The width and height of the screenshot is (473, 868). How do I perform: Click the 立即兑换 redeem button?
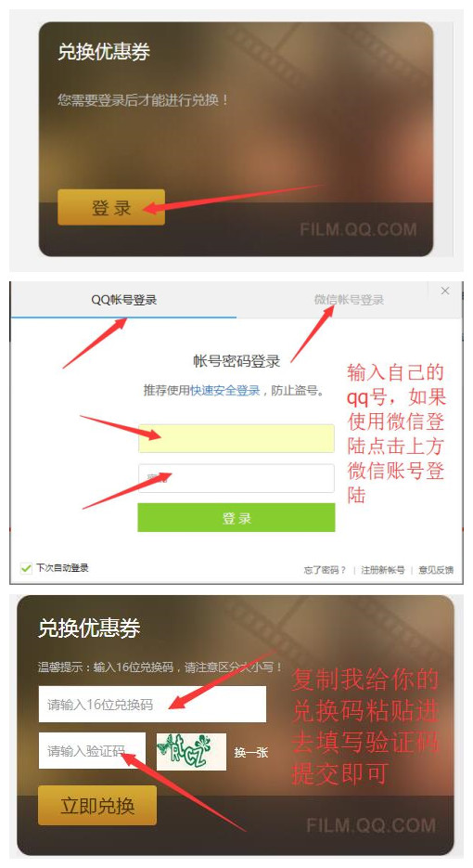(x=97, y=806)
